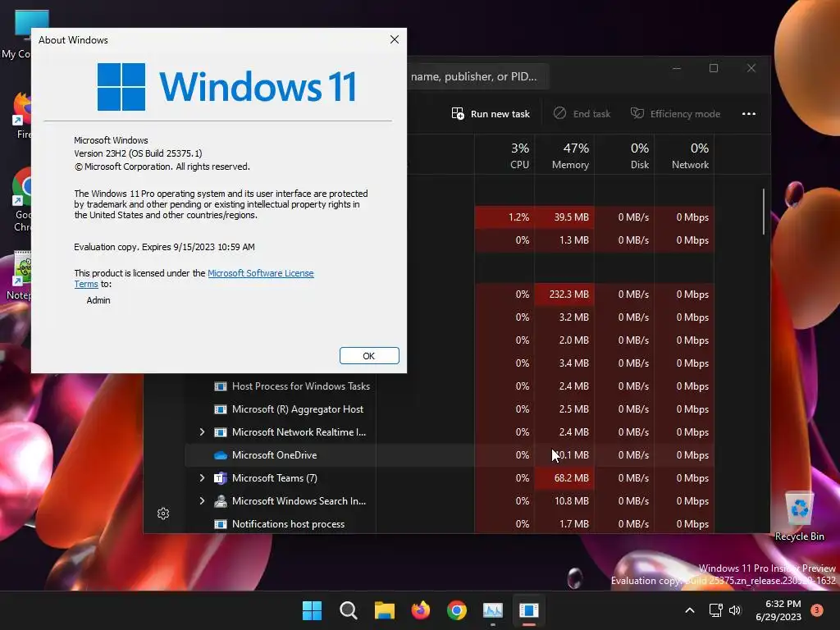Open the network tray icon

(x=715, y=610)
